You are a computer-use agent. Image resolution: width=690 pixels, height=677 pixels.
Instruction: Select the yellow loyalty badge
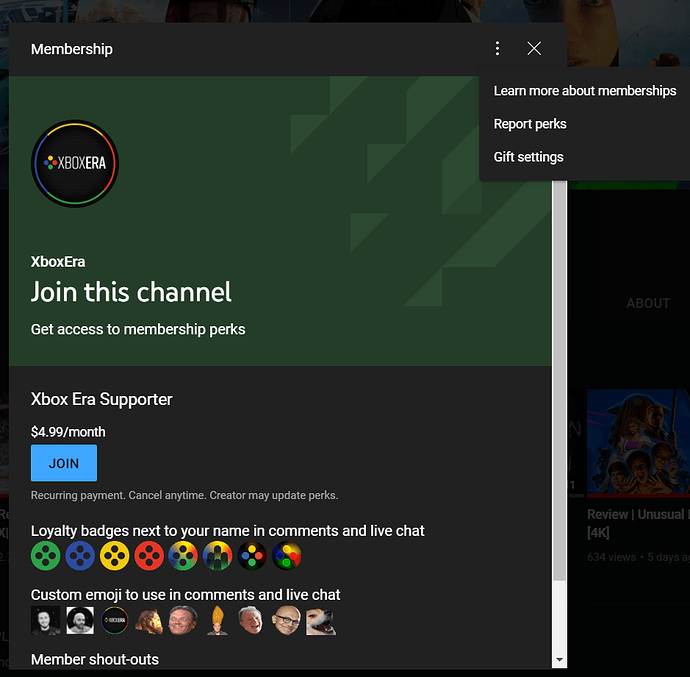click(x=114, y=556)
